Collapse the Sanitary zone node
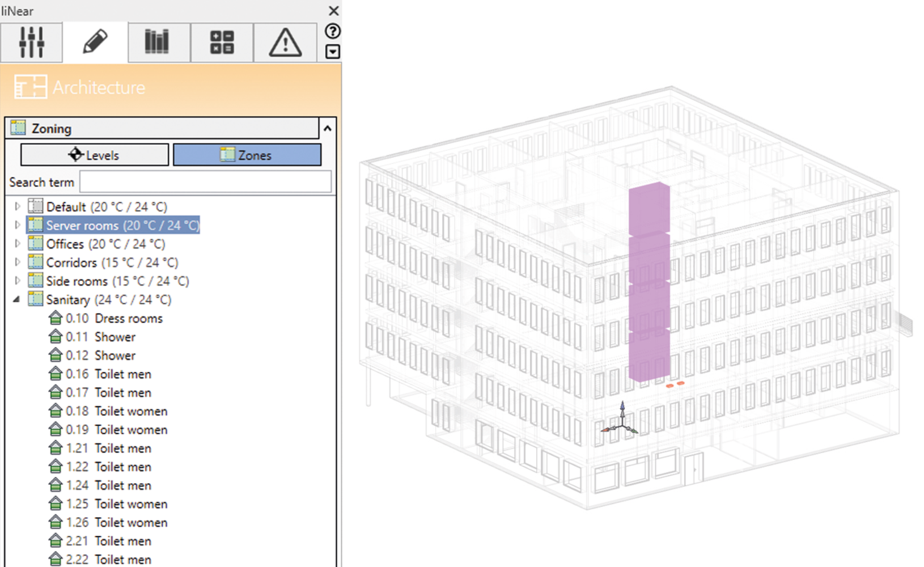The width and height of the screenshot is (924, 567). click(x=17, y=299)
